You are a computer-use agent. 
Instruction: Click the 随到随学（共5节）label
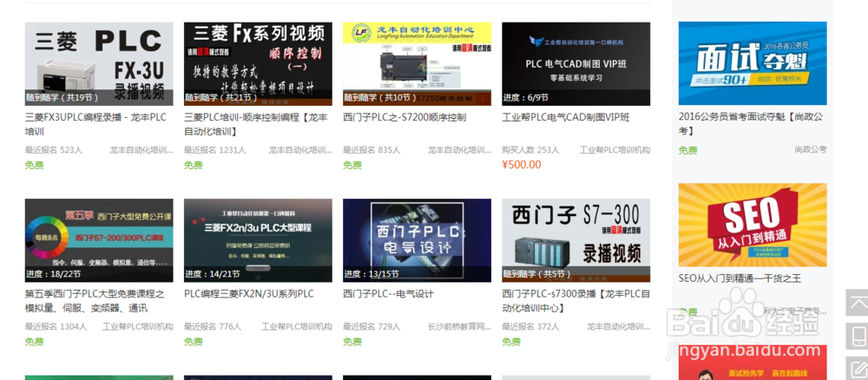coord(537,274)
